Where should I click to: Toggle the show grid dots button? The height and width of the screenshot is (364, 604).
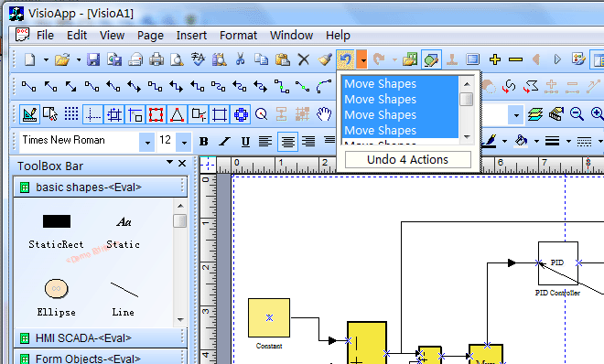pos(71,114)
